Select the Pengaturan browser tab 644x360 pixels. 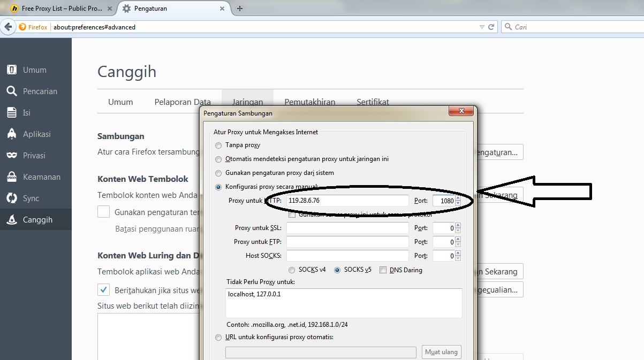[175, 9]
